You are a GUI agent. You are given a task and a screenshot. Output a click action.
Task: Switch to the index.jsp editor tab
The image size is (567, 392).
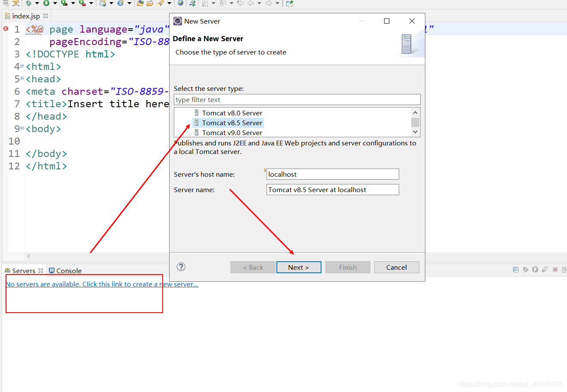click(26, 16)
